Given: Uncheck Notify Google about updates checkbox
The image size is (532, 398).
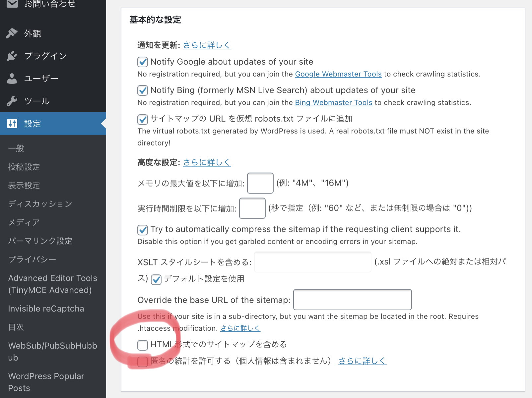Looking at the screenshot, I should click(x=143, y=62).
